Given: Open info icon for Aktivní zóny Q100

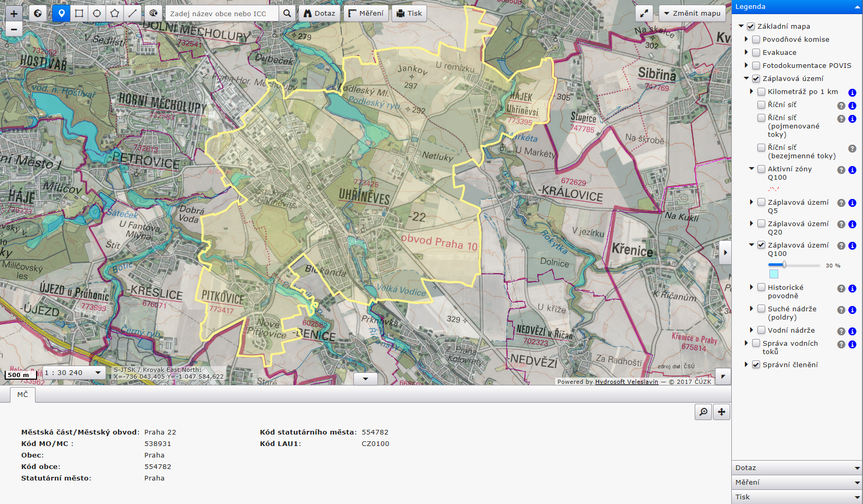Looking at the screenshot, I should 852,170.
